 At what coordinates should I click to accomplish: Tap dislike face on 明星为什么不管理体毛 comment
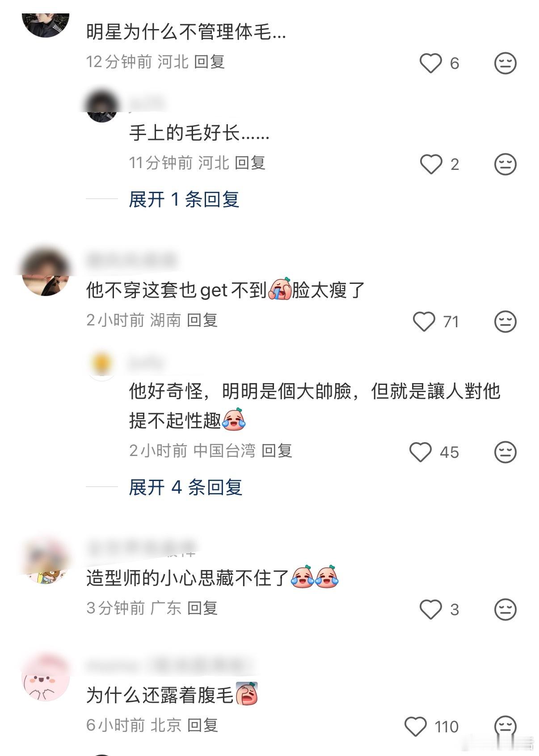(x=505, y=63)
